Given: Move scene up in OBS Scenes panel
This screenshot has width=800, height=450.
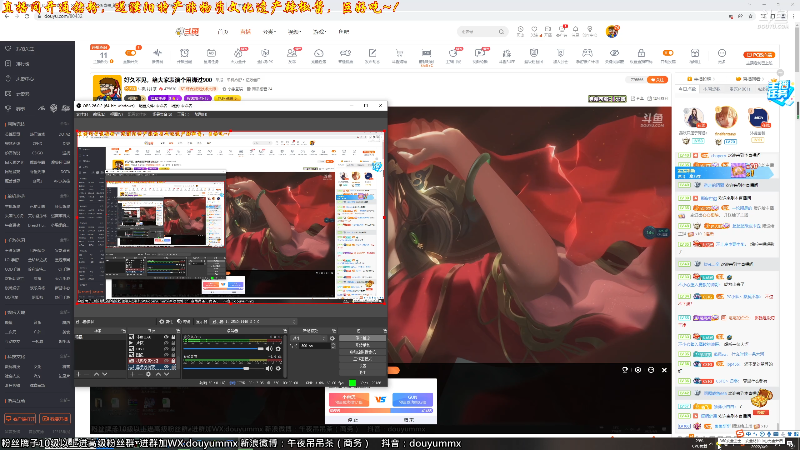Looking at the screenshot, I should (96, 374).
